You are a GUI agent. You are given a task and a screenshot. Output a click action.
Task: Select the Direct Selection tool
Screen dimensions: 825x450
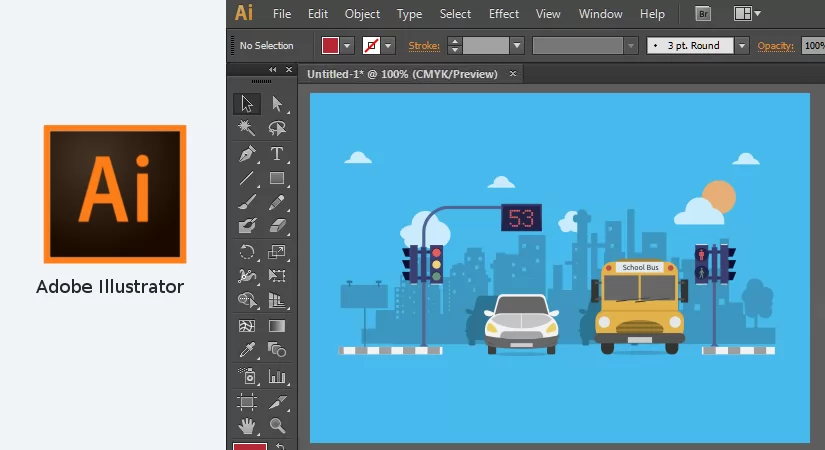pos(277,104)
